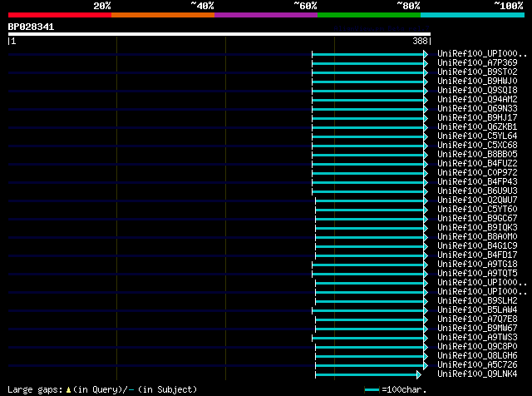Select the UniRef100_A9TG18 label
Viewport: 532px width, 396px height.
pyautogui.click(x=477, y=265)
